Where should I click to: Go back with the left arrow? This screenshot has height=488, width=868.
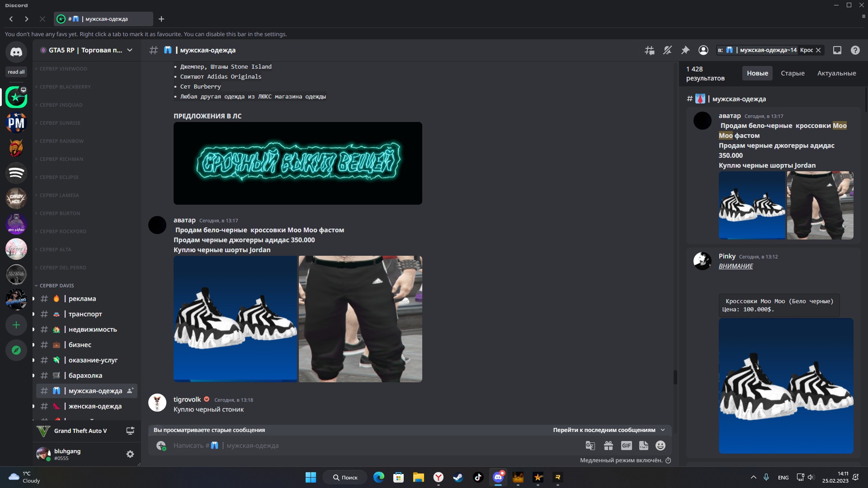click(11, 19)
